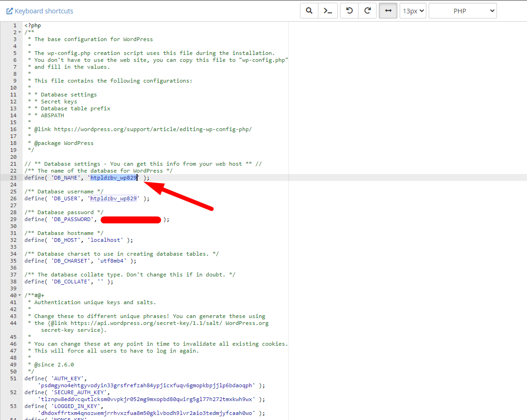Click line number 51 in the gutter
The image size is (527, 420).
(13, 378)
